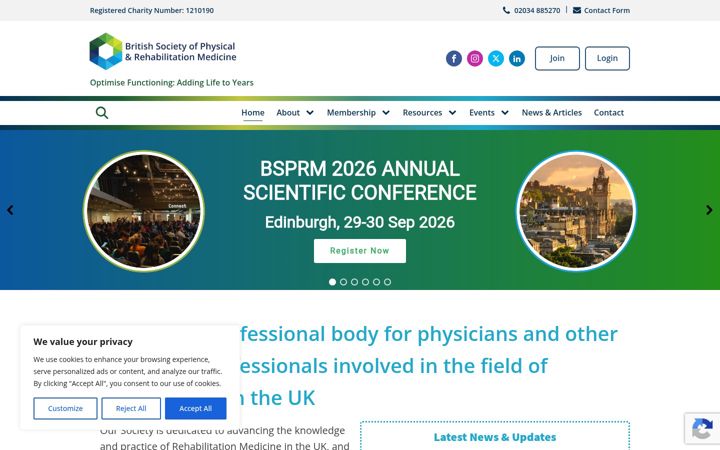Open the Home nav item
Image resolution: width=720 pixels, height=450 pixels.
[x=253, y=112]
